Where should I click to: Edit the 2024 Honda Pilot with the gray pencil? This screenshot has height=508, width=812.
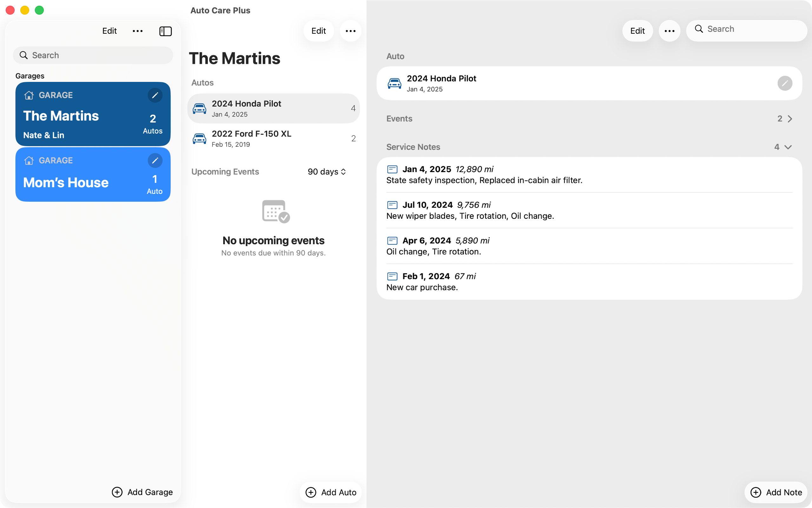785,83
